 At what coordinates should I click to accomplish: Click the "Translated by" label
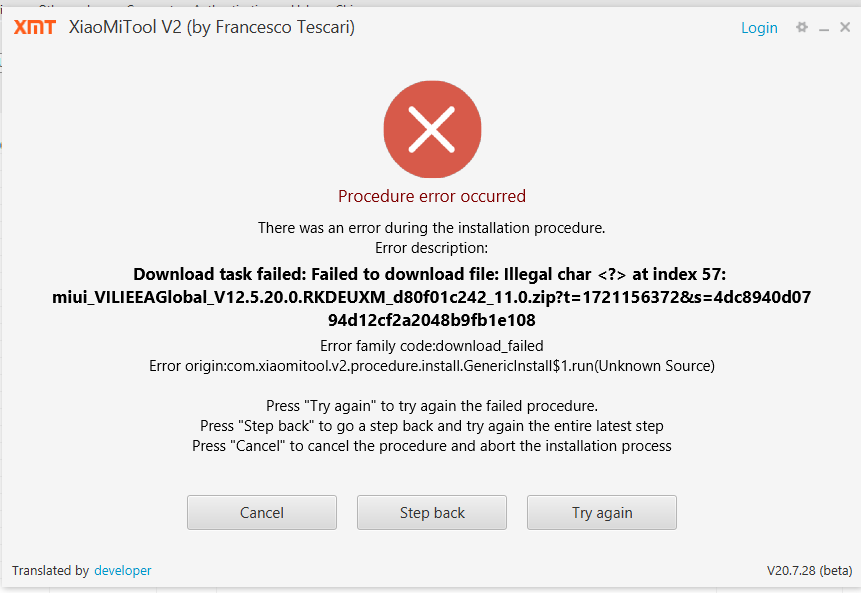point(50,571)
